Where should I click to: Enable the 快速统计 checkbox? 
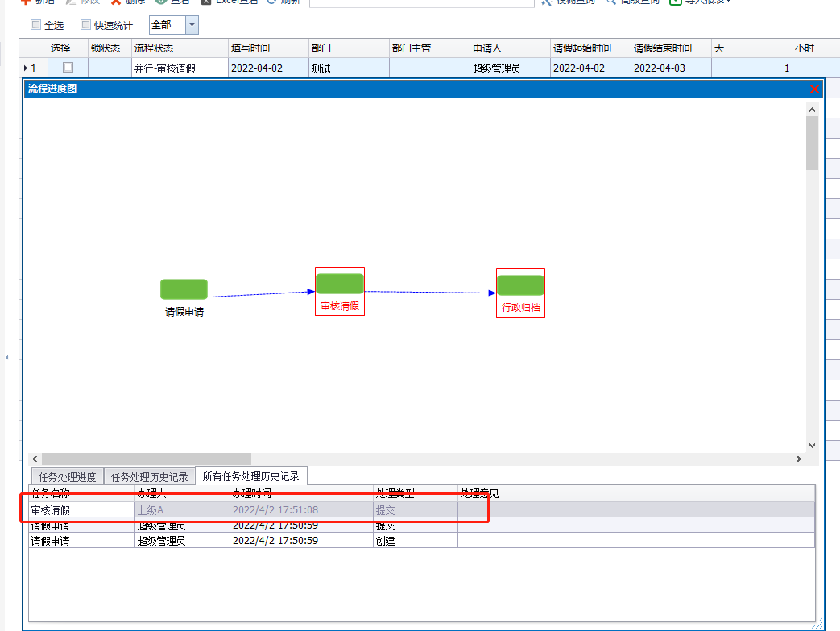[x=86, y=25]
